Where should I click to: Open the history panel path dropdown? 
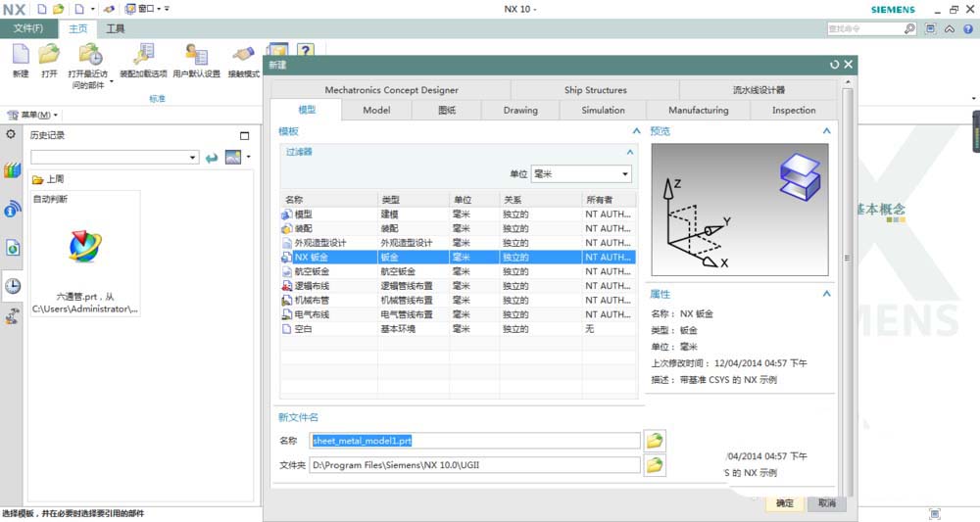tap(192, 158)
